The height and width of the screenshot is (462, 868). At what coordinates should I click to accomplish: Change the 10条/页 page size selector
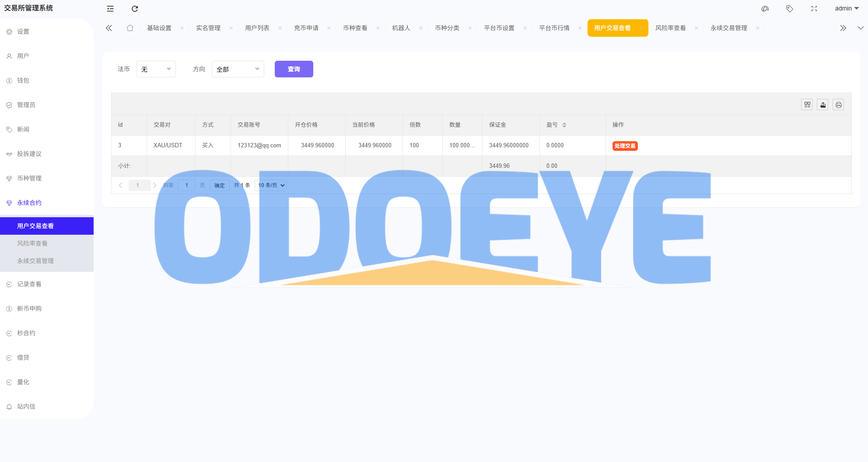(x=270, y=185)
